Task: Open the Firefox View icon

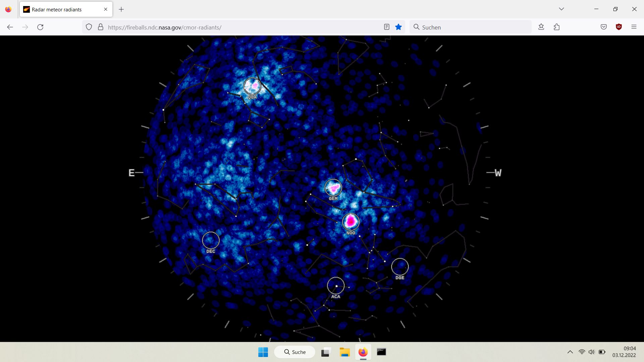Action: 8,9
